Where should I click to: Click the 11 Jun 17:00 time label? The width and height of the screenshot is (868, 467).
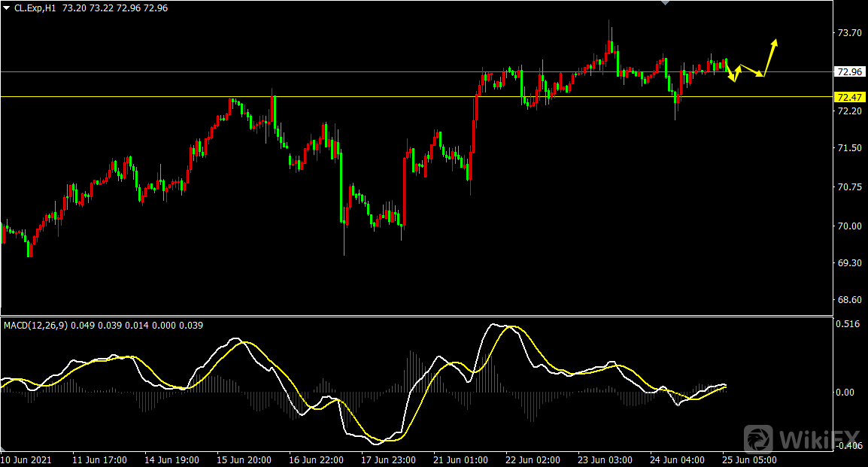click(x=99, y=459)
